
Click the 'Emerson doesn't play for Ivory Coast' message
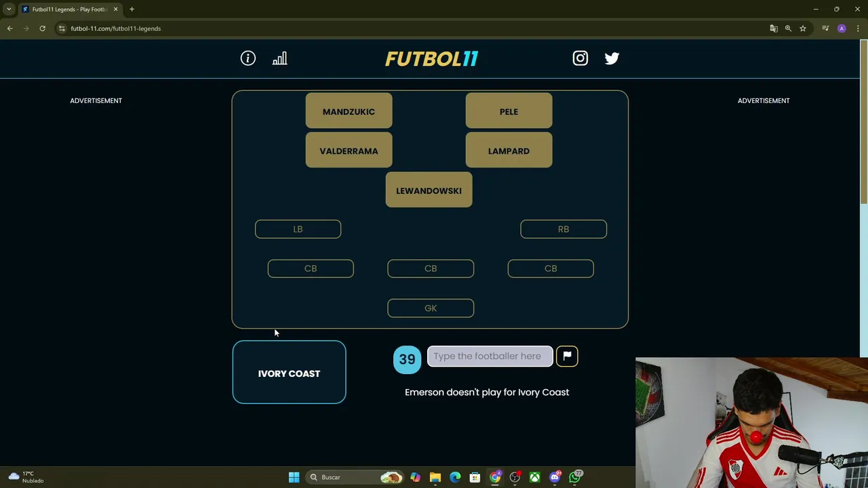[x=487, y=392]
